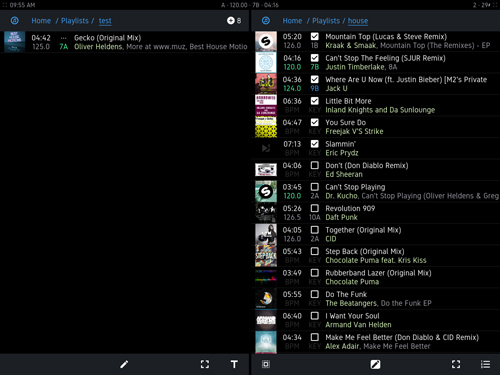Image resolution: width=500 pixels, height=375 pixels.
Task: Tap the placeholder artwork icon for Slammin'
Action: pos(266,148)
